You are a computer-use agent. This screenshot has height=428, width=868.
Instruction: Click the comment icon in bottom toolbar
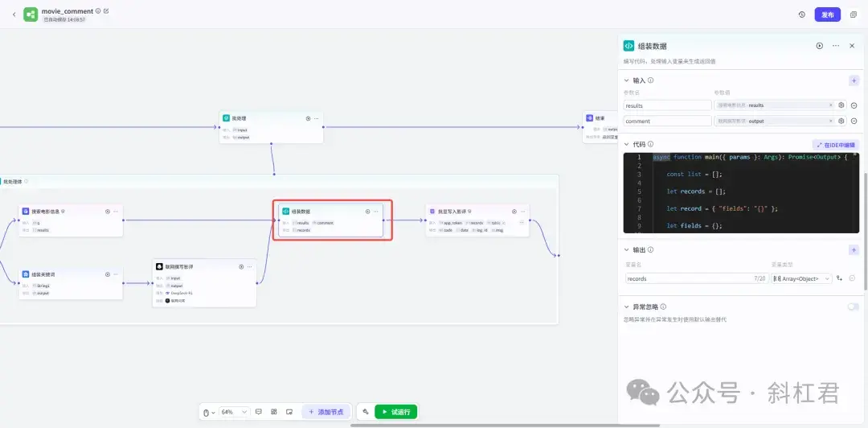point(259,412)
